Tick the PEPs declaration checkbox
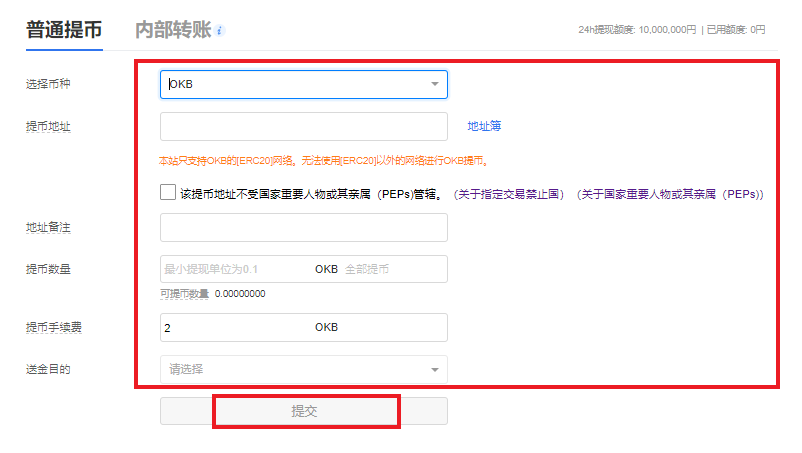The height and width of the screenshot is (453, 802). click(168, 192)
